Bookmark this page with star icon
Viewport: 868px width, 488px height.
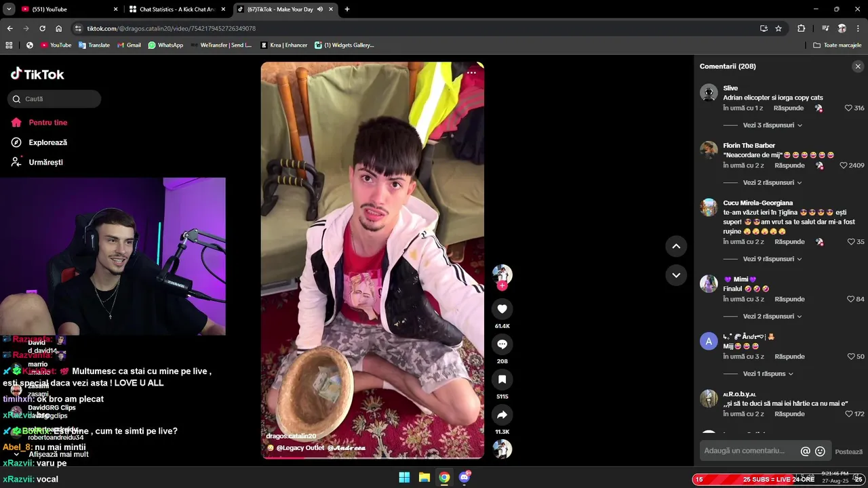click(778, 28)
